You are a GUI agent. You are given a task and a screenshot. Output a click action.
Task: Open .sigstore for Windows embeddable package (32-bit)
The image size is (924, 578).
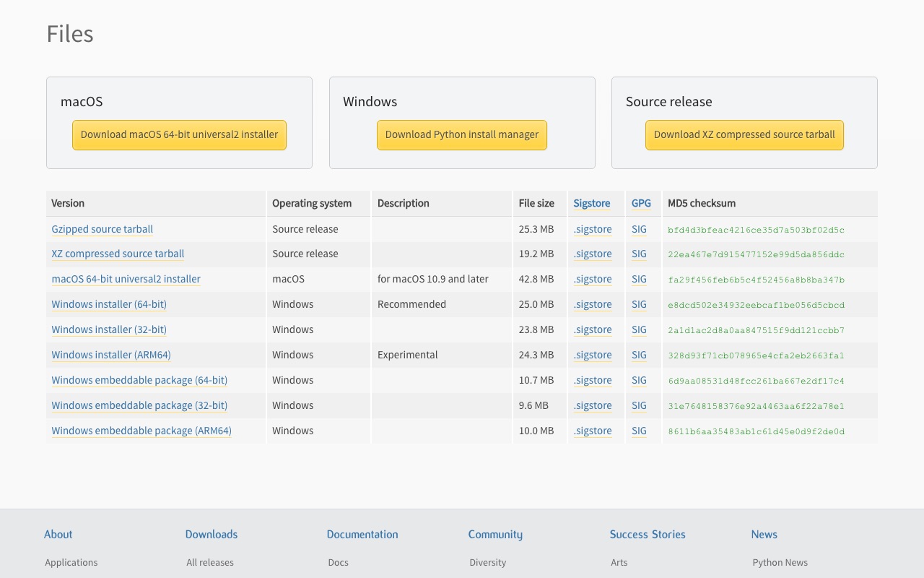(593, 405)
